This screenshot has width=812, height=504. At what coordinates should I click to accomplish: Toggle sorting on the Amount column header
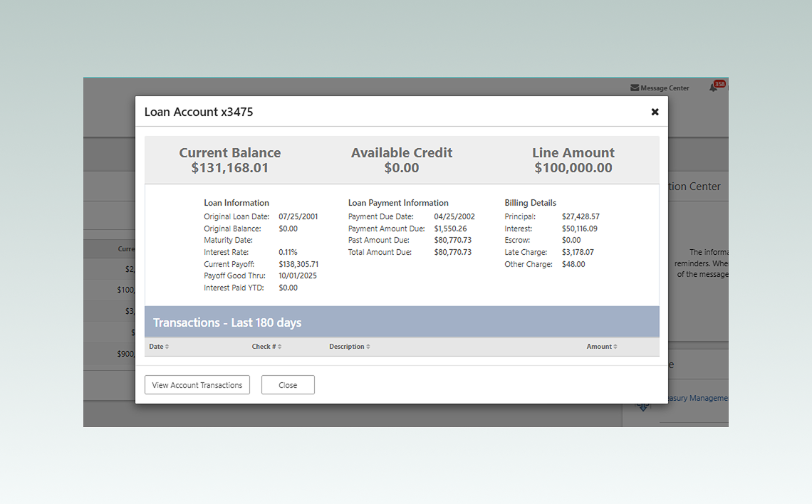pyautogui.click(x=600, y=347)
